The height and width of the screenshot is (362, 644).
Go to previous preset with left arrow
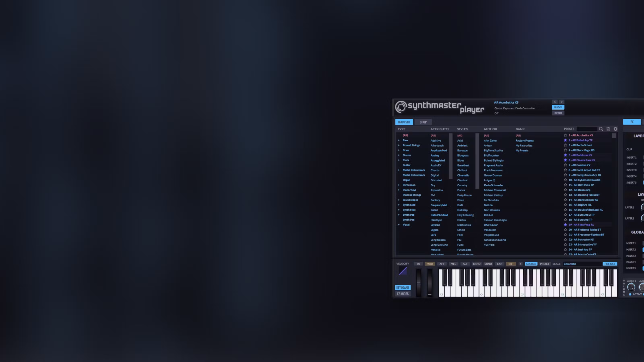click(x=555, y=102)
